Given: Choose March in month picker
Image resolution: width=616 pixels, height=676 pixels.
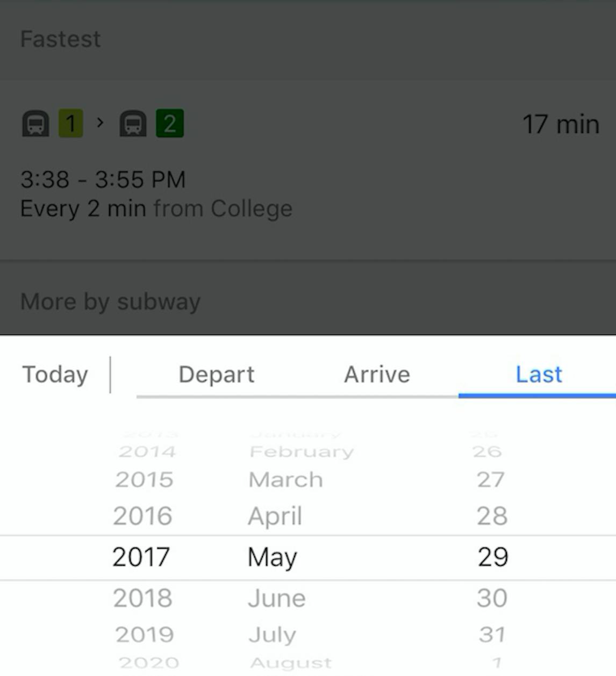Looking at the screenshot, I should [285, 479].
